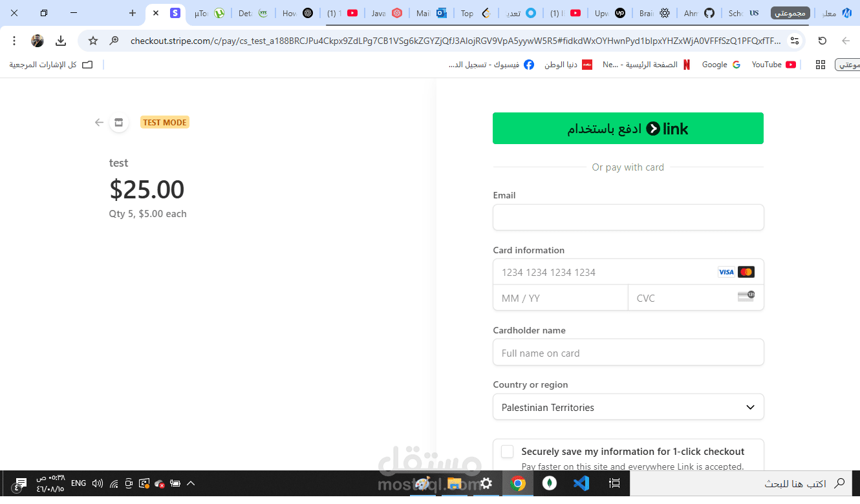Reload the page

[822, 41]
